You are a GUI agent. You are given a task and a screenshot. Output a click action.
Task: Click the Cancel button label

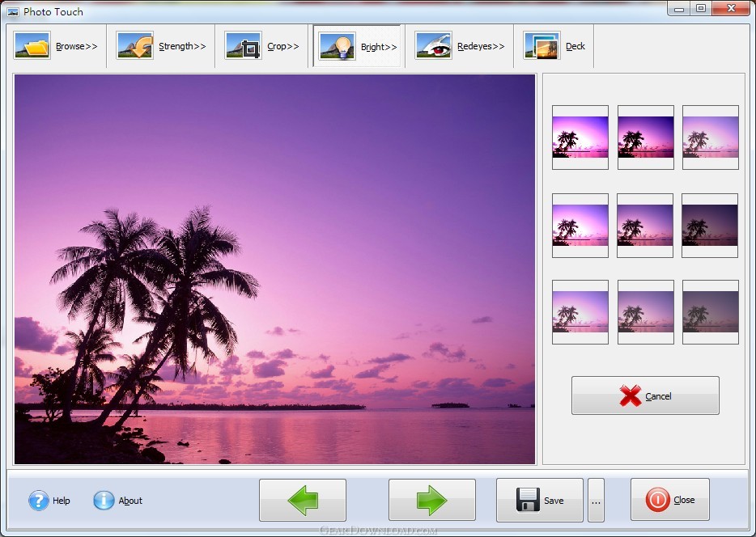pyautogui.click(x=658, y=396)
